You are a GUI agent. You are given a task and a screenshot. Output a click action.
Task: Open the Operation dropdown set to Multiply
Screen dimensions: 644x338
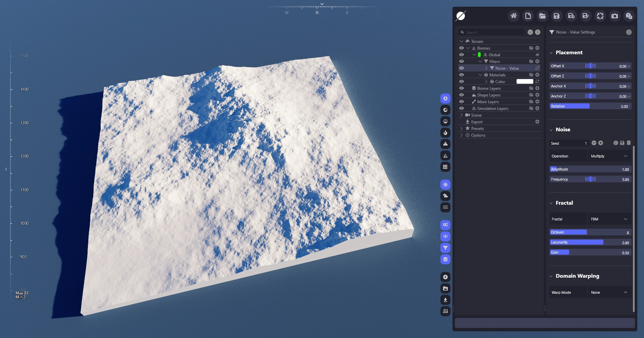(x=609, y=156)
